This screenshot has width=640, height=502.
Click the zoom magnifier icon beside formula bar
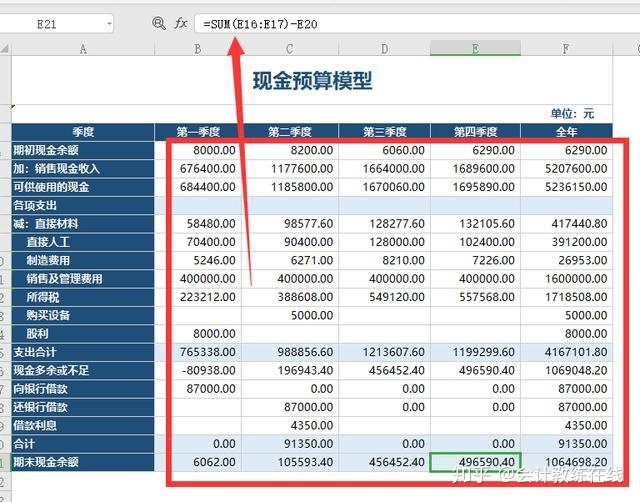[x=159, y=23]
